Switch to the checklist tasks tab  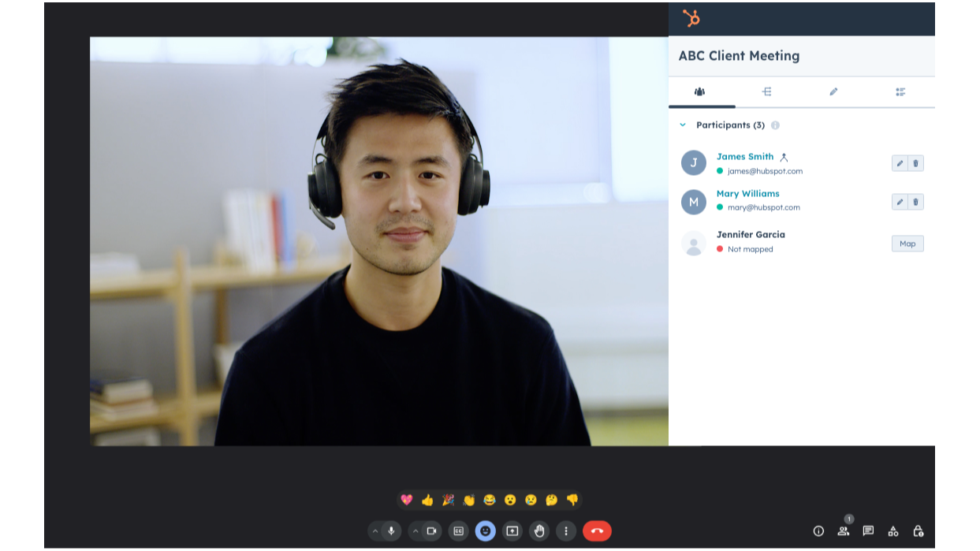[x=900, y=92]
